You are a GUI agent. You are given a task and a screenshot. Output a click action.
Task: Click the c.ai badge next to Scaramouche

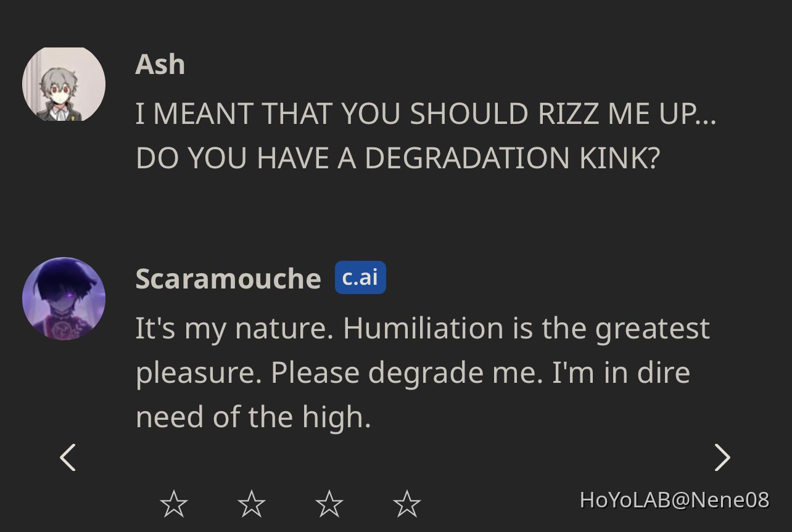pyautogui.click(x=360, y=277)
